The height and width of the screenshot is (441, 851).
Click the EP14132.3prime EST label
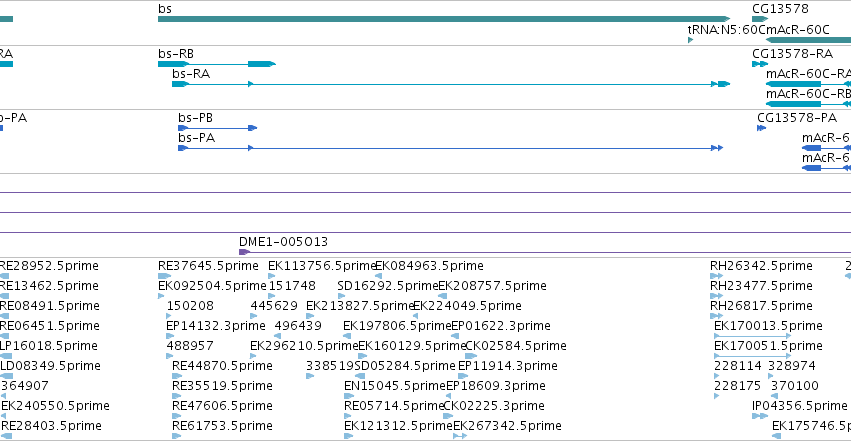(x=215, y=326)
